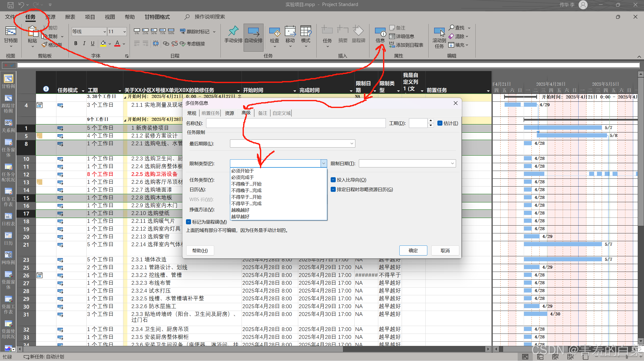
Task: Toggle the 估计(E) checkbox
Action: click(440, 123)
